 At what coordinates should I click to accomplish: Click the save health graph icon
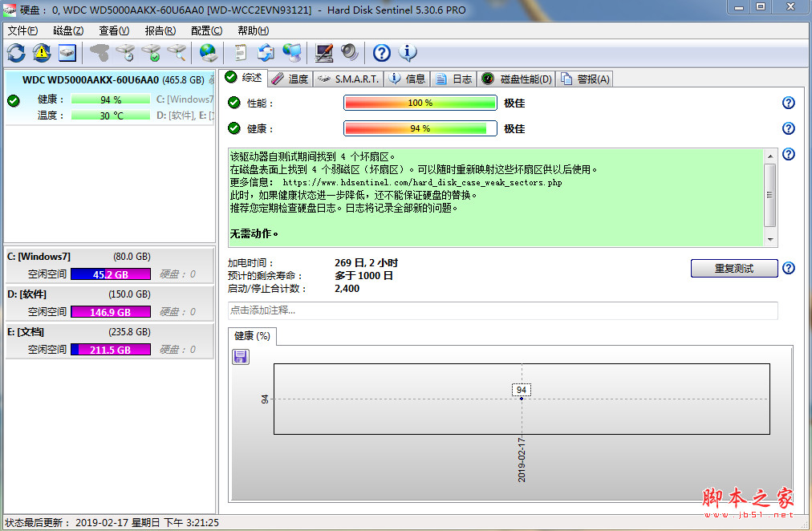239,356
